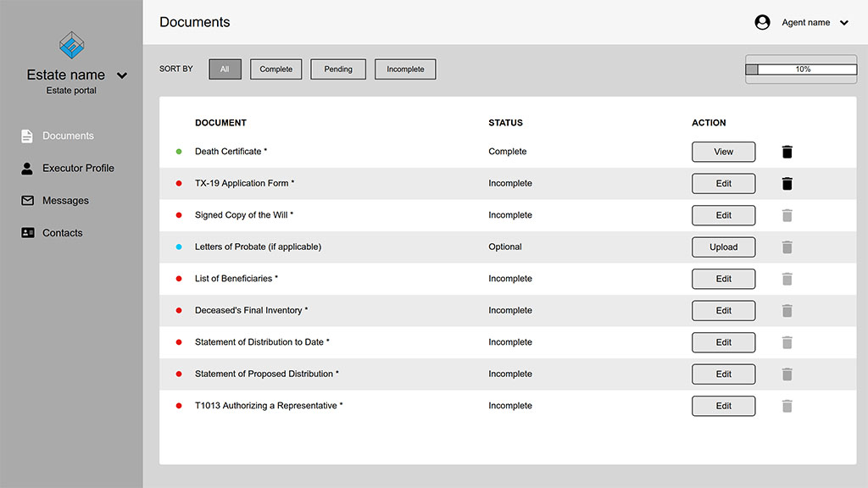The width and height of the screenshot is (868, 488).
Task: Click trash icon for TX-19 Application Form
Action: [x=787, y=184]
